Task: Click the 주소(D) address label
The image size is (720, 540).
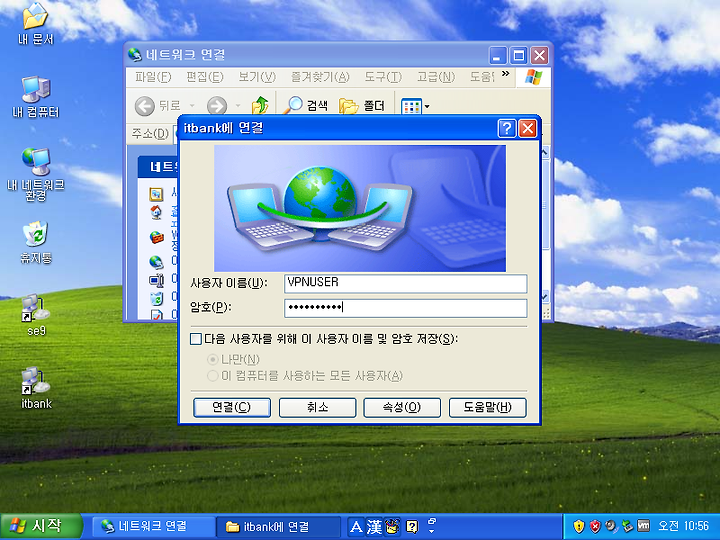Action: click(150, 134)
